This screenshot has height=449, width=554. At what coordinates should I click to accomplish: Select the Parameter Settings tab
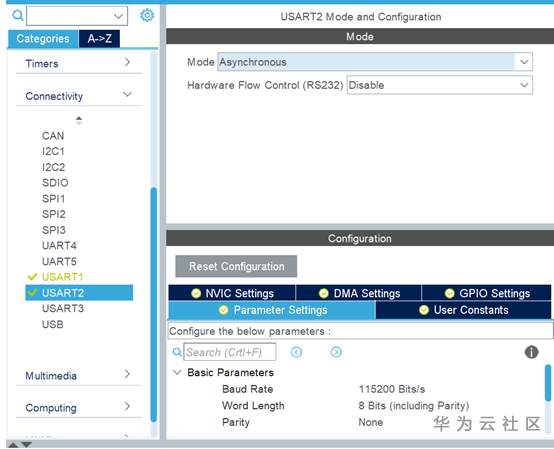click(x=272, y=310)
